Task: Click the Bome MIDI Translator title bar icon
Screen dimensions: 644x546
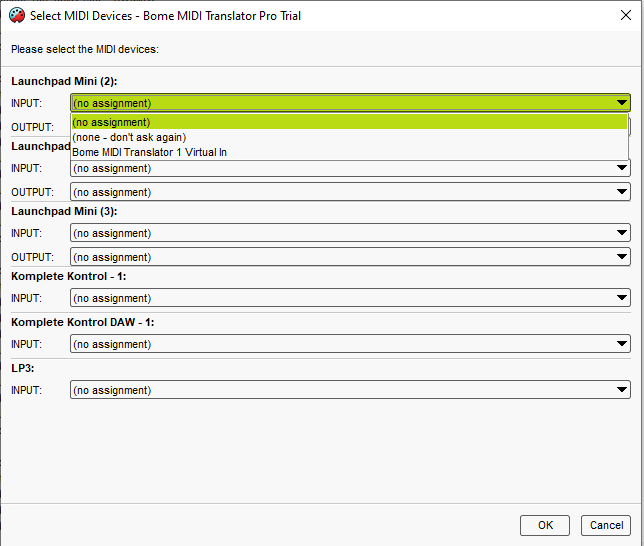Action: pos(16,16)
